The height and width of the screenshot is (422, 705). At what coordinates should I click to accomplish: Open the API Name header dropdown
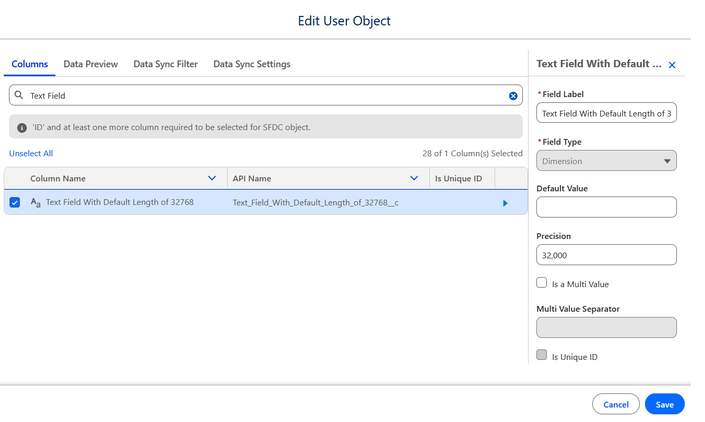(414, 178)
